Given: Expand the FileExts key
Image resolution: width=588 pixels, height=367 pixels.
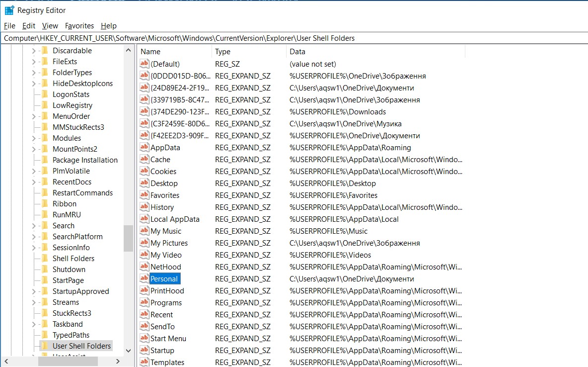Looking at the screenshot, I should pyautogui.click(x=33, y=61).
